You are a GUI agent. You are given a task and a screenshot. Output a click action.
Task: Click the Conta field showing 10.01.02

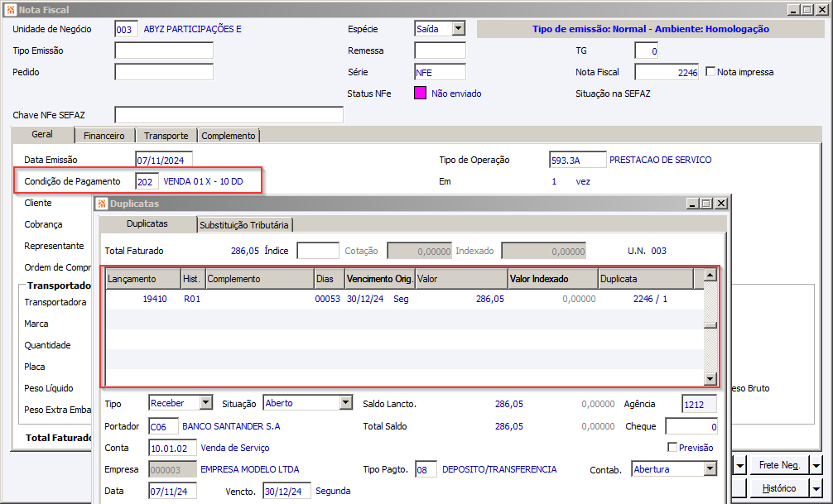click(173, 448)
